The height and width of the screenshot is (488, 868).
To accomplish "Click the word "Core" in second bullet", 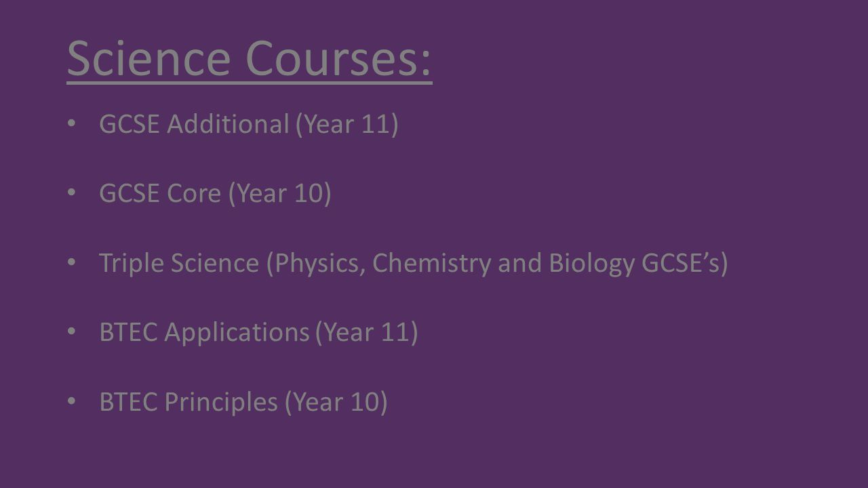I will [193, 194].
